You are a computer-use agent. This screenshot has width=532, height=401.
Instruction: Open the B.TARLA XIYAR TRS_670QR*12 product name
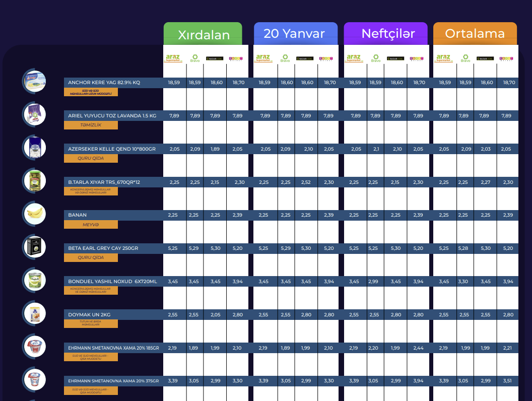pyautogui.click(x=104, y=182)
